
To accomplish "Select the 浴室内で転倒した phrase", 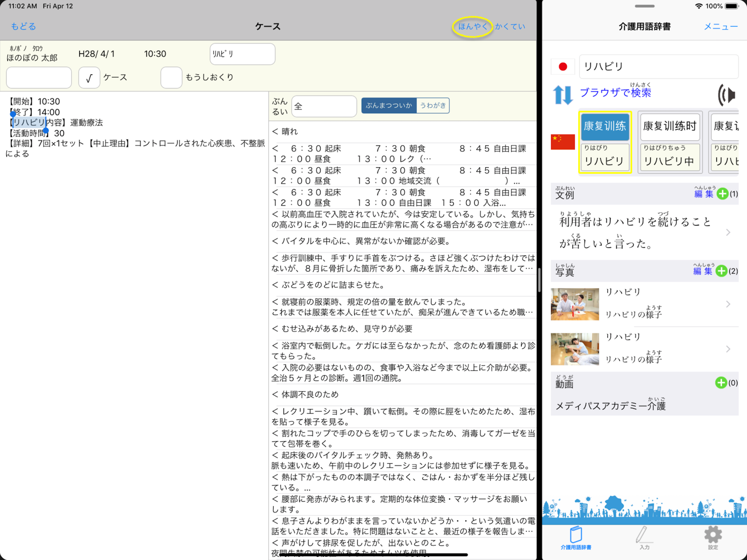I will pos(402,351).
